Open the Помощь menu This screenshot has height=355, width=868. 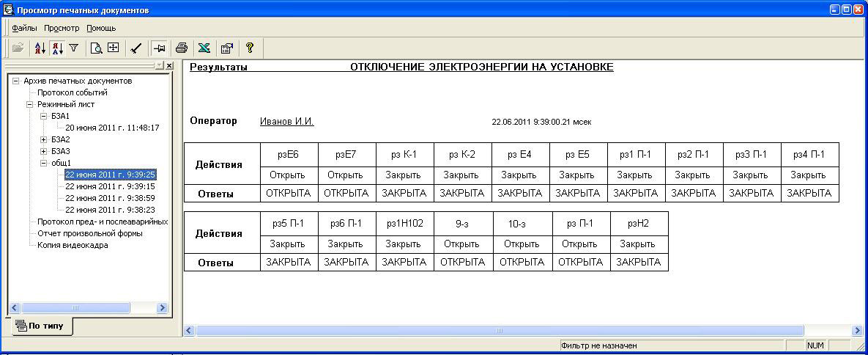click(x=101, y=28)
